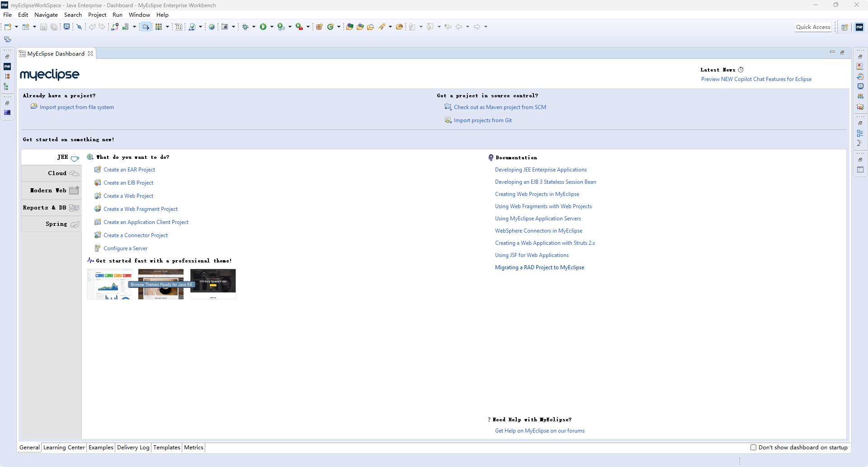The image size is (868, 467).
Task: Select the Spring category tab
Action: pos(51,224)
